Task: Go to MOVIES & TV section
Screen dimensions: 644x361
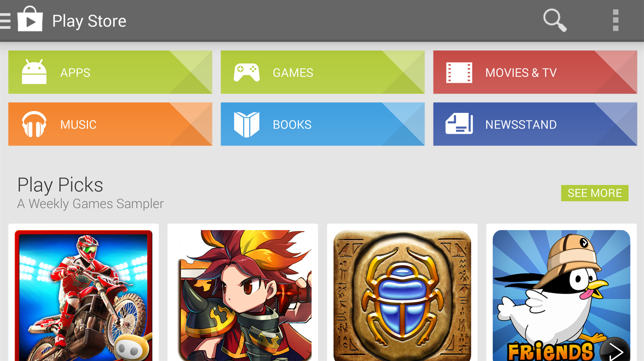Action: (535, 72)
